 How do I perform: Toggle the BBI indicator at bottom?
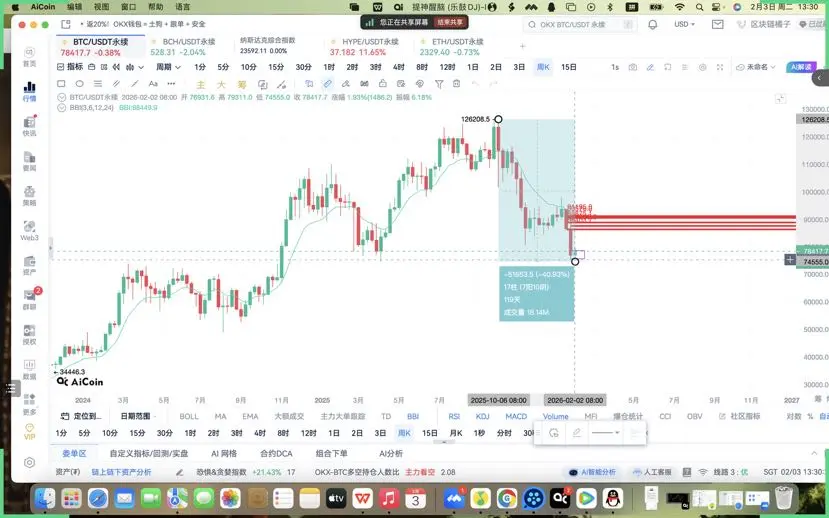point(413,417)
